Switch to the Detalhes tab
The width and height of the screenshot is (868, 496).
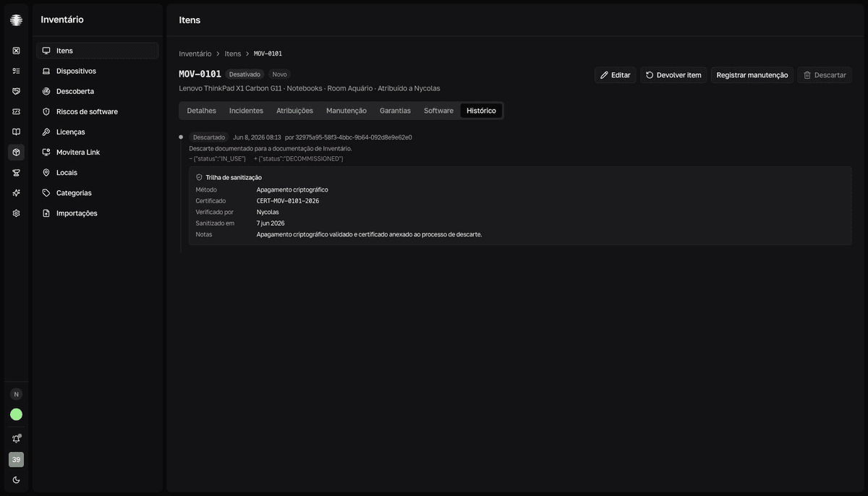tap(201, 111)
